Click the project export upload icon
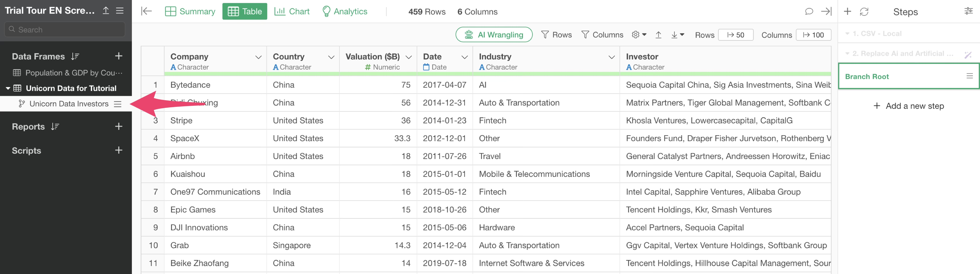This screenshot has height=274, width=980. coord(106,11)
